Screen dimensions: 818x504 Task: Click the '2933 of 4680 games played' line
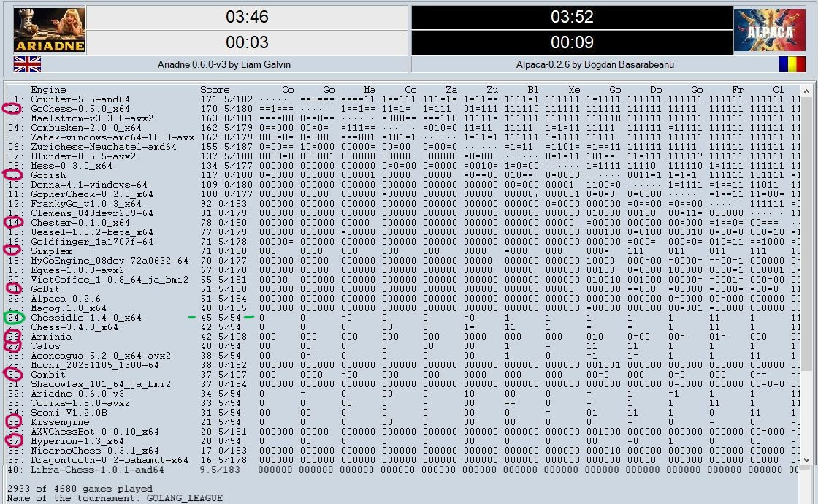tap(80, 489)
